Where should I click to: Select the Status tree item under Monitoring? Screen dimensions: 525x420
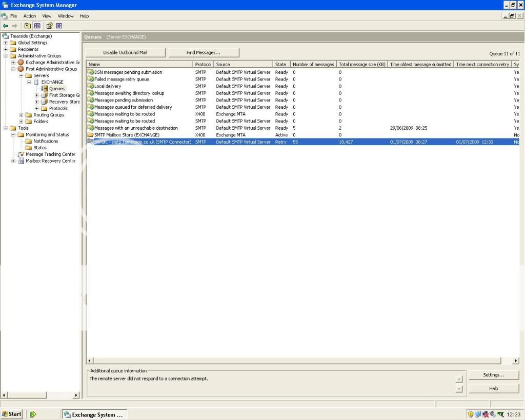click(x=40, y=148)
